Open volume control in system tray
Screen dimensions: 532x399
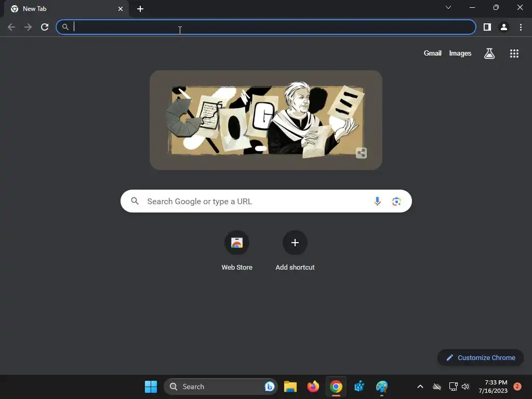465,387
